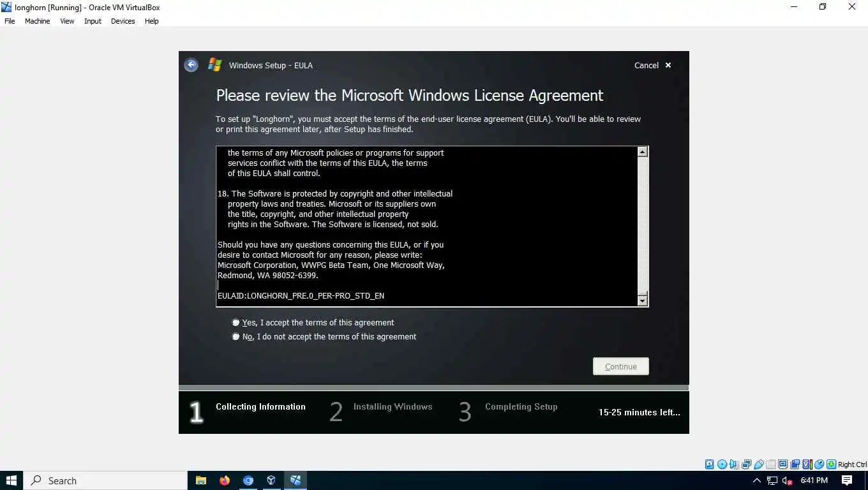Open the audio indicator in VirtualBox status bar

coord(733,464)
